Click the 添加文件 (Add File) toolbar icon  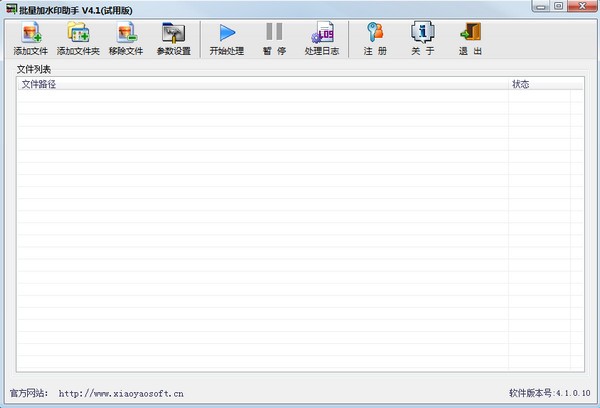click(x=30, y=37)
